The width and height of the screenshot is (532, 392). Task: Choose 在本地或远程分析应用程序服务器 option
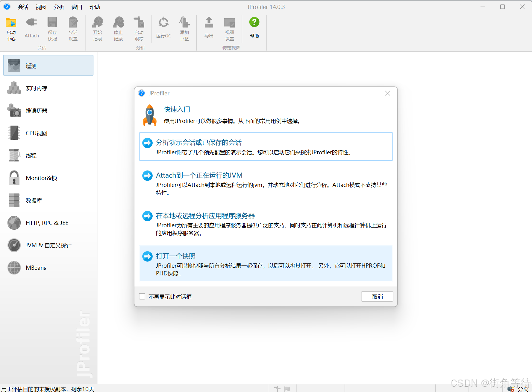coord(266,224)
